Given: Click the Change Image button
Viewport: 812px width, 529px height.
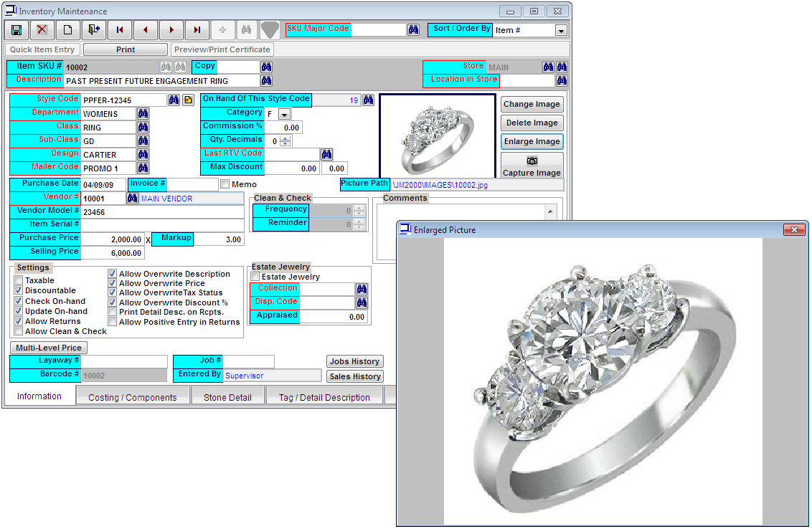Looking at the screenshot, I should tap(532, 104).
